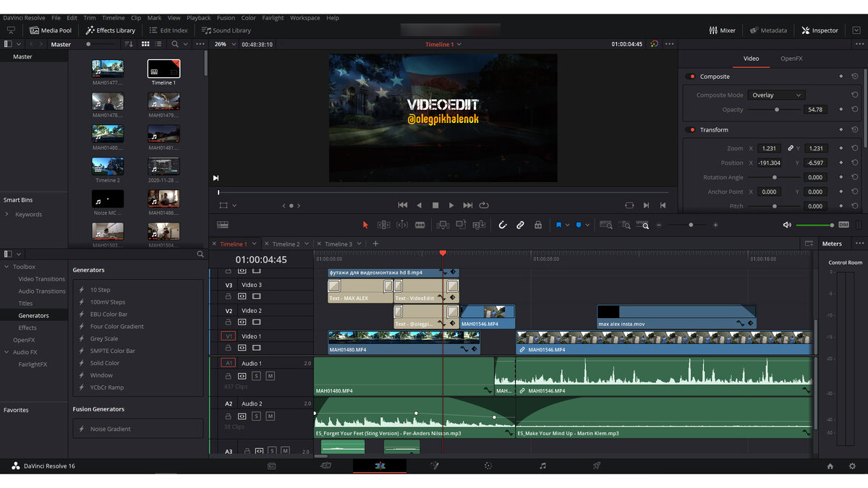Toggle the Linked Selection chain icon
Image resolution: width=868 pixels, height=488 pixels.
[x=520, y=225]
